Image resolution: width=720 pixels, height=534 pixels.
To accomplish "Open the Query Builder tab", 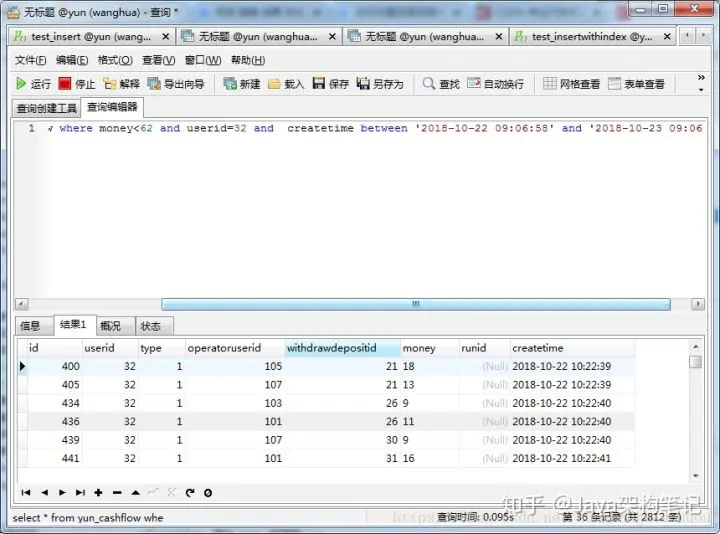I will 46,108.
